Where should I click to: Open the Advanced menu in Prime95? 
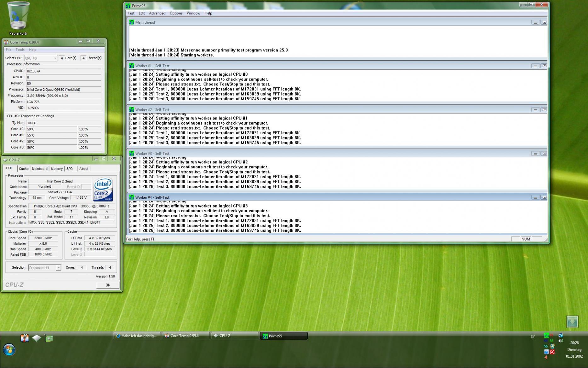157,13
